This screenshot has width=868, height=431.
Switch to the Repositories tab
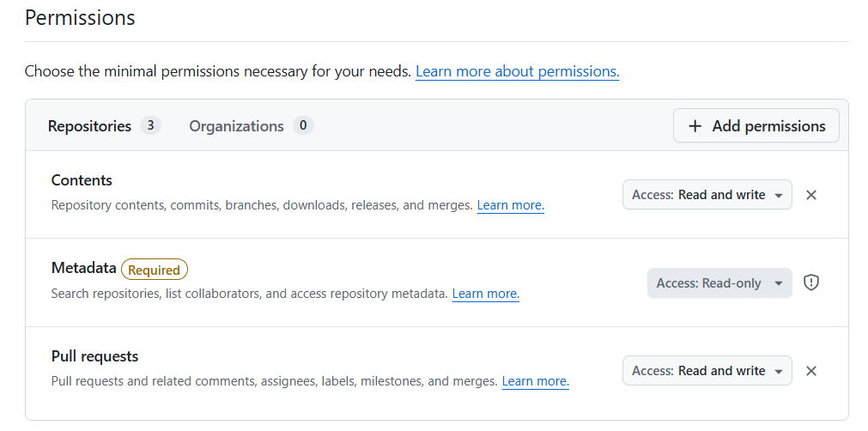(x=89, y=126)
